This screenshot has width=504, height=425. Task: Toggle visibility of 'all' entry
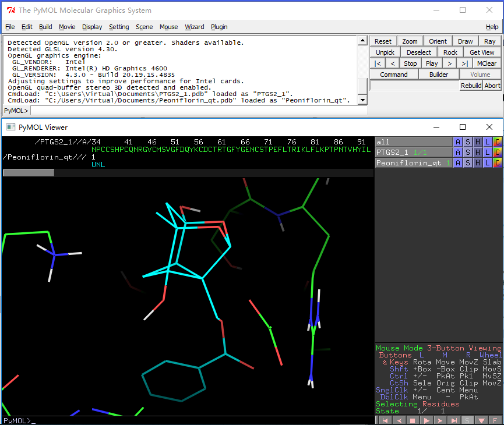[414, 141]
